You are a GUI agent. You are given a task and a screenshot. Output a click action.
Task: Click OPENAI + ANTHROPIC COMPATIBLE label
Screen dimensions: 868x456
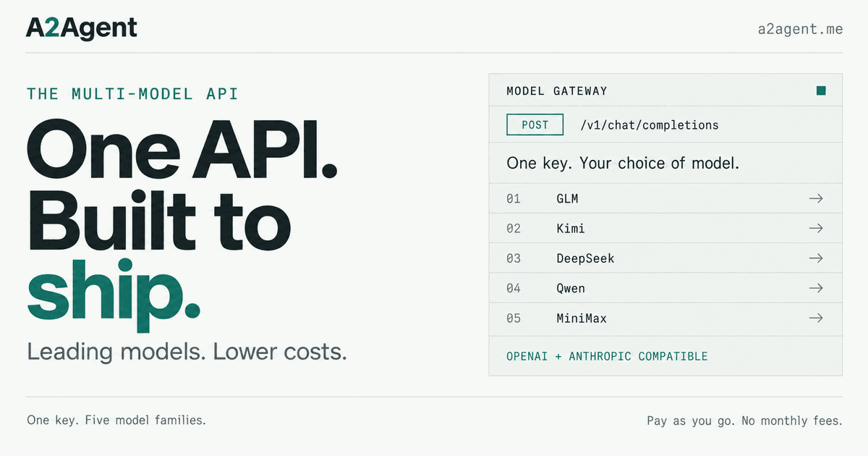[x=607, y=356]
